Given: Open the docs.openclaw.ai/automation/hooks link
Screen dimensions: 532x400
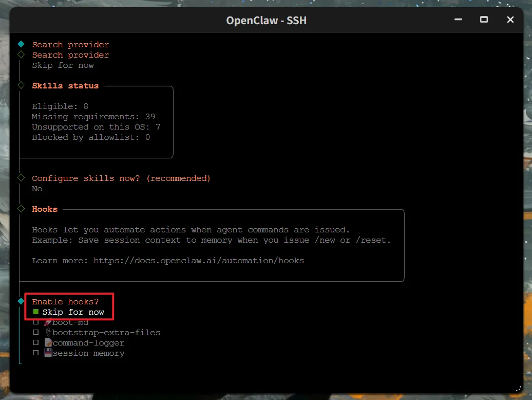Looking at the screenshot, I should coord(199,261).
